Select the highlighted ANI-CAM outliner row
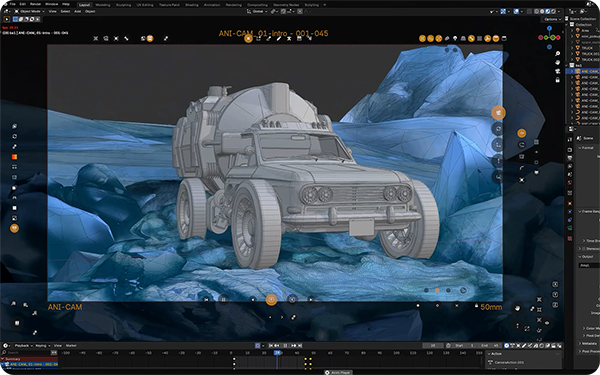Image resolution: width=600 pixels, height=375 pixels. (583, 71)
